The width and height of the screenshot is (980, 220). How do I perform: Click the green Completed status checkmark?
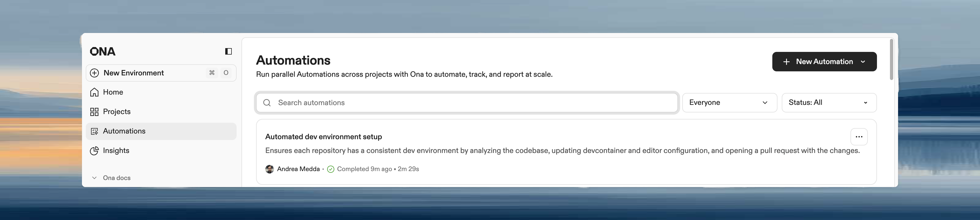pos(330,169)
